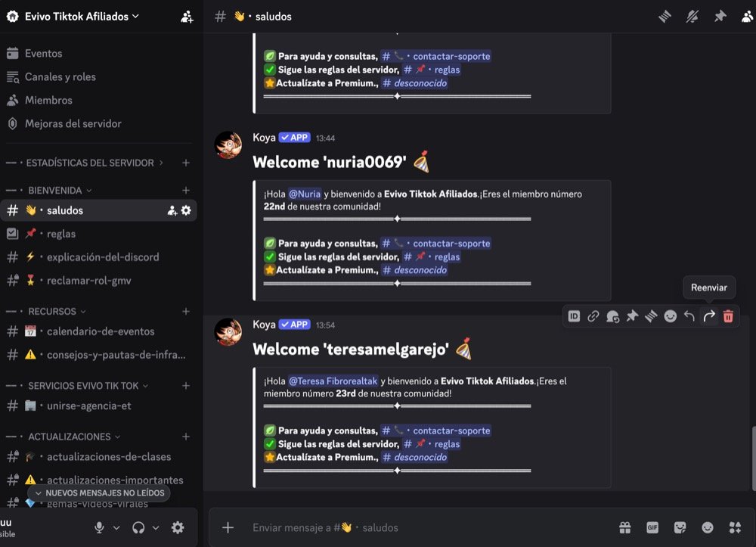Add reaction to teresamelgarejo message

pos(670,316)
